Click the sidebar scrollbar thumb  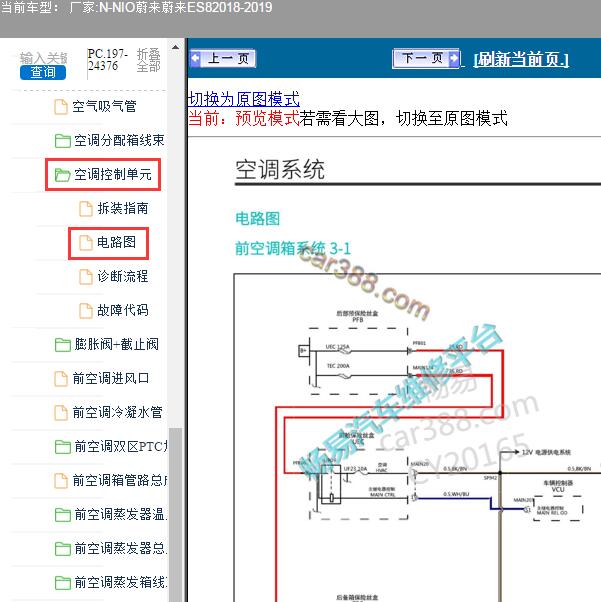[x=175, y=514]
